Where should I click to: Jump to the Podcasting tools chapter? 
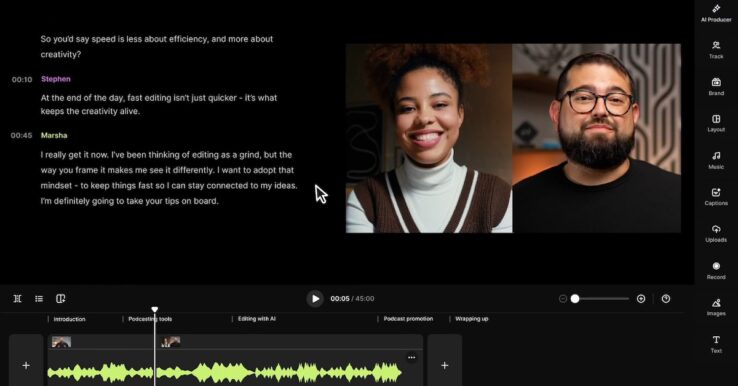[150, 319]
